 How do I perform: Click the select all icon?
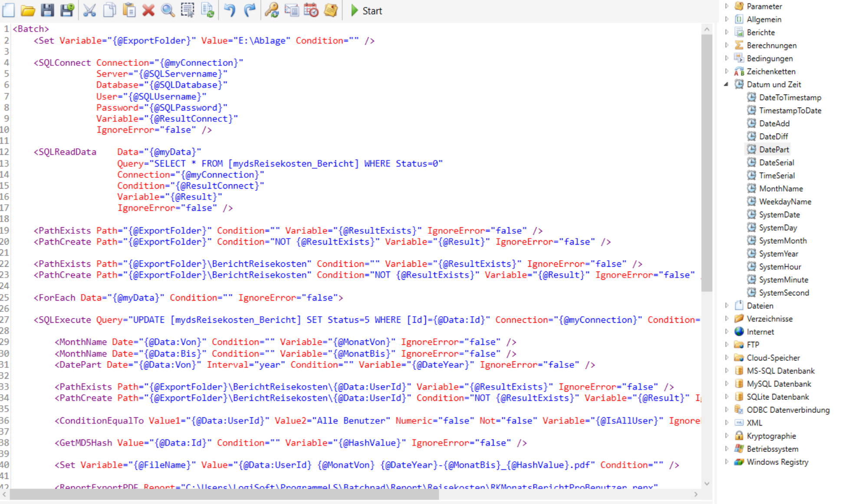tap(188, 10)
